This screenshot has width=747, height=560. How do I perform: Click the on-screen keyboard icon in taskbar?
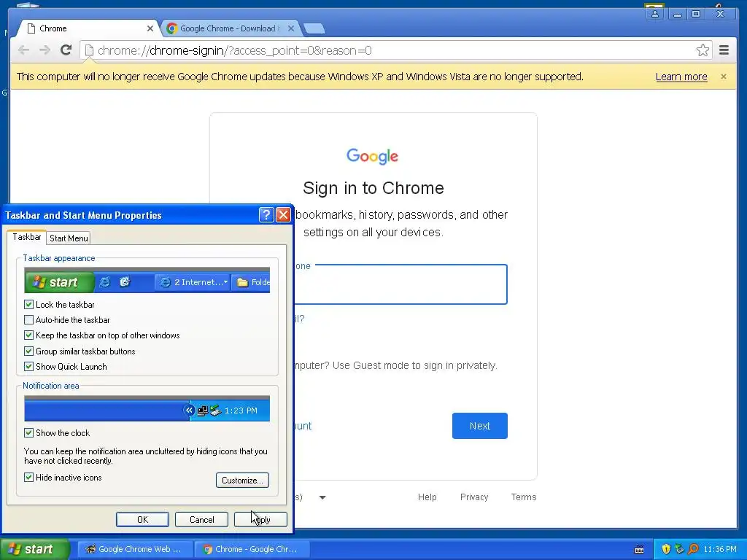(x=639, y=550)
